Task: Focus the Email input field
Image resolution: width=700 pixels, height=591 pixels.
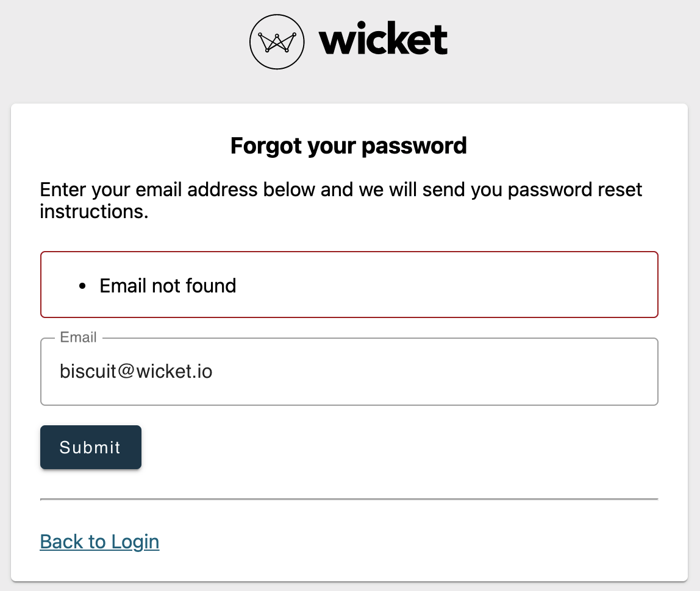Action: pos(349,372)
